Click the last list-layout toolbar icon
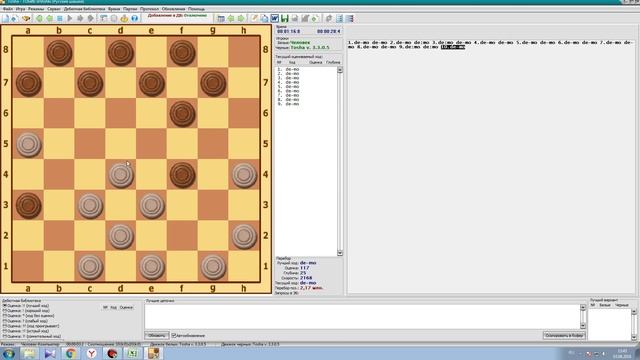The image size is (640, 360). click(x=349, y=18)
